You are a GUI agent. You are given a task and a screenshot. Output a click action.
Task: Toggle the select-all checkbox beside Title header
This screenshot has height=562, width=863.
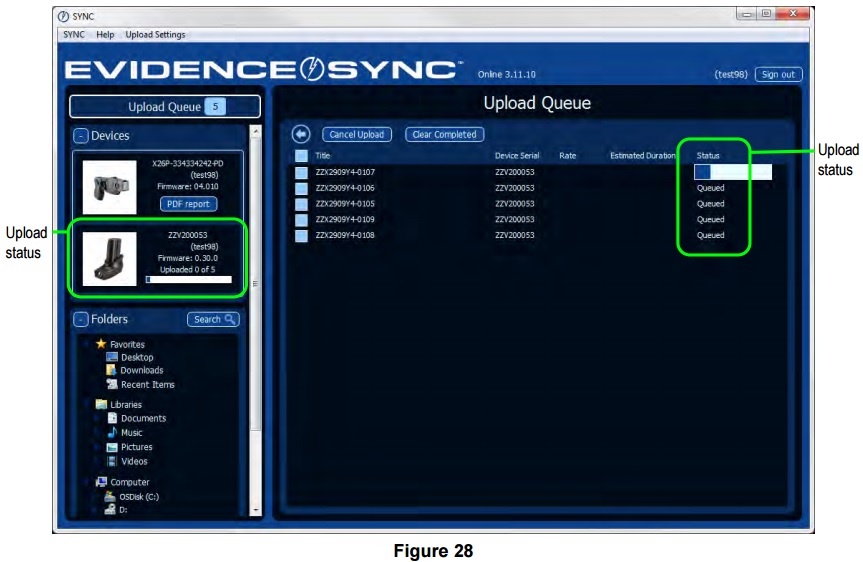pos(301,156)
